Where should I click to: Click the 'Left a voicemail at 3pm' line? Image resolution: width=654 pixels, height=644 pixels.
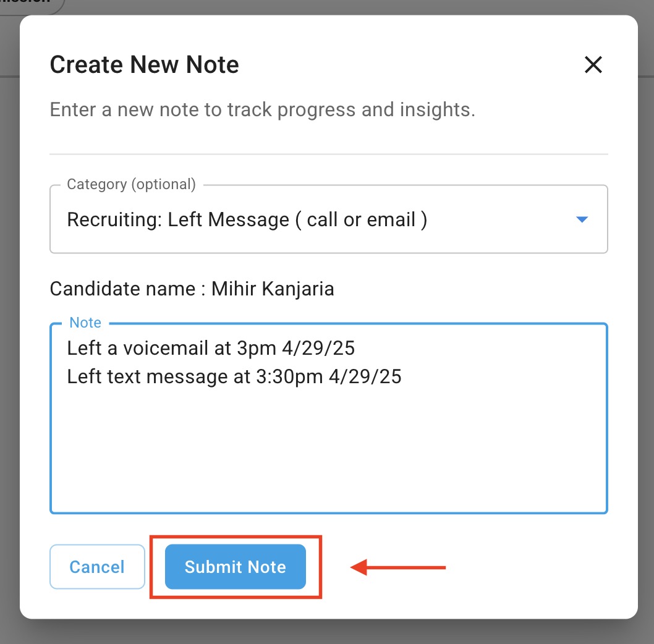point(211,348)
